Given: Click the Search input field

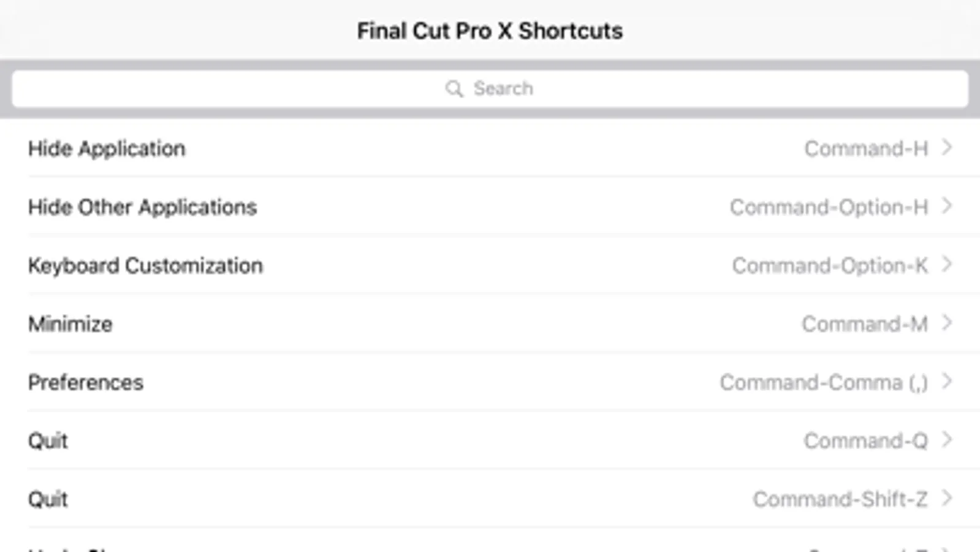Looking at the screenshot, I should pos(490,89).
